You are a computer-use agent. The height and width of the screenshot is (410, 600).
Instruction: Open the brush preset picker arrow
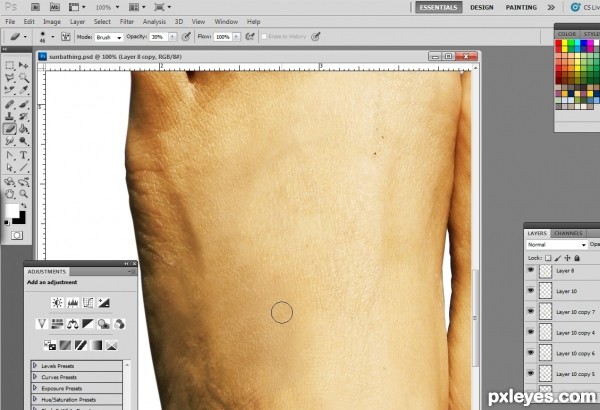click(x=52, y=37)
